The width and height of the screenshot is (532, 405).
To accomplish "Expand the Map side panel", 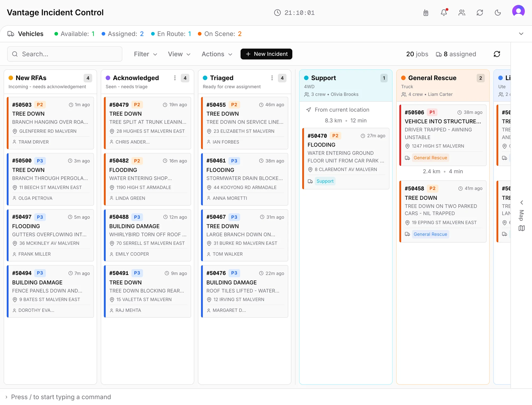I will click(x=522, y=202).
